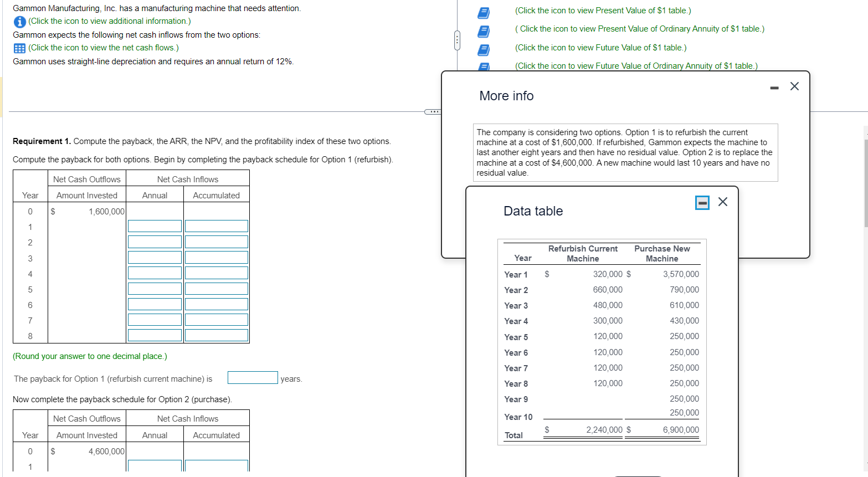Click Option 1 Year 8 Annual inflow field
The height and width of the screenshot is (477, 868).
tap(155, 335)
